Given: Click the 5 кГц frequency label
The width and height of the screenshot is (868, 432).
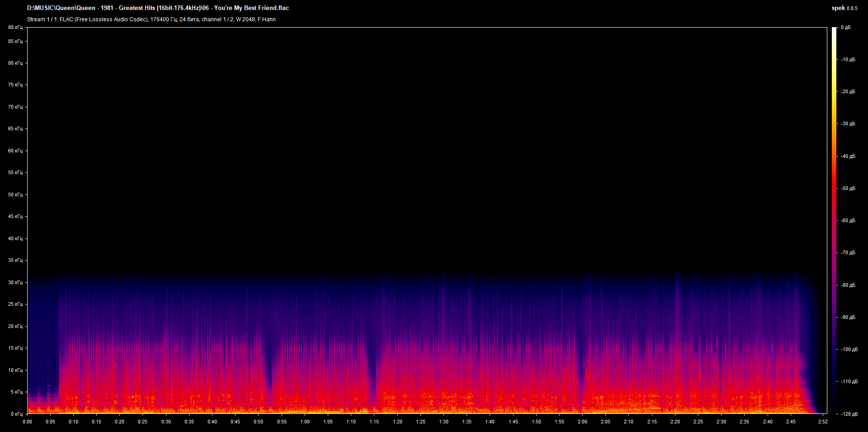Looking at the screenshot, I should pyautogui.click(x=16, y=392).
